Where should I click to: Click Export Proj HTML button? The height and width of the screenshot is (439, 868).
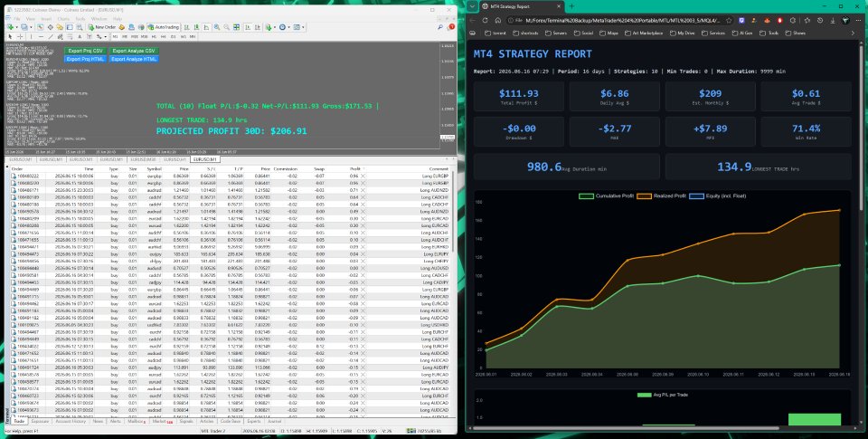tap(85, 59)
